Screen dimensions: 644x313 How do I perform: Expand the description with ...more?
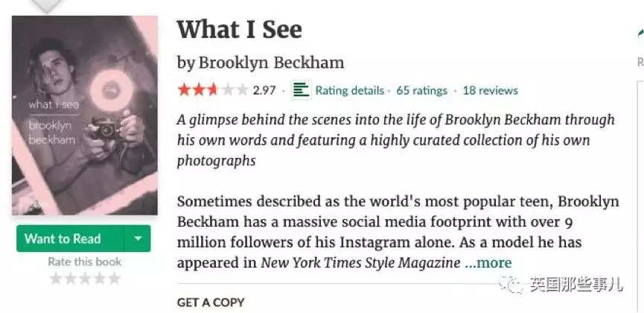point(488,262)
